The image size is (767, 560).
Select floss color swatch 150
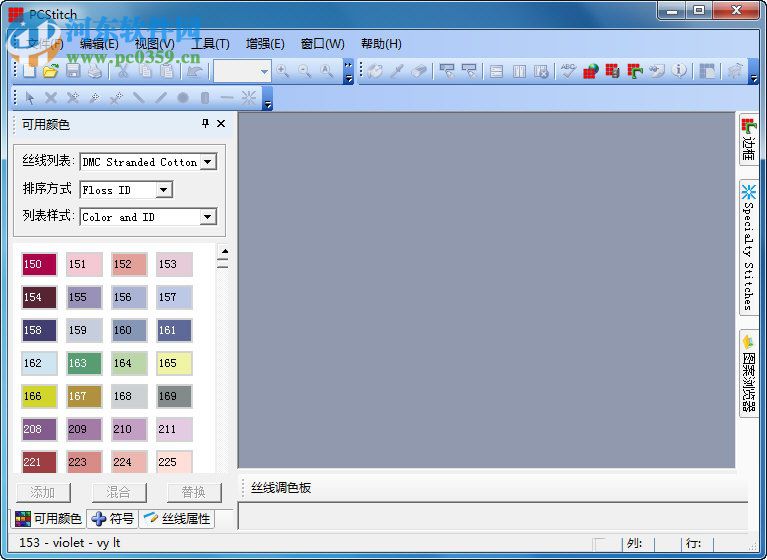39,264
